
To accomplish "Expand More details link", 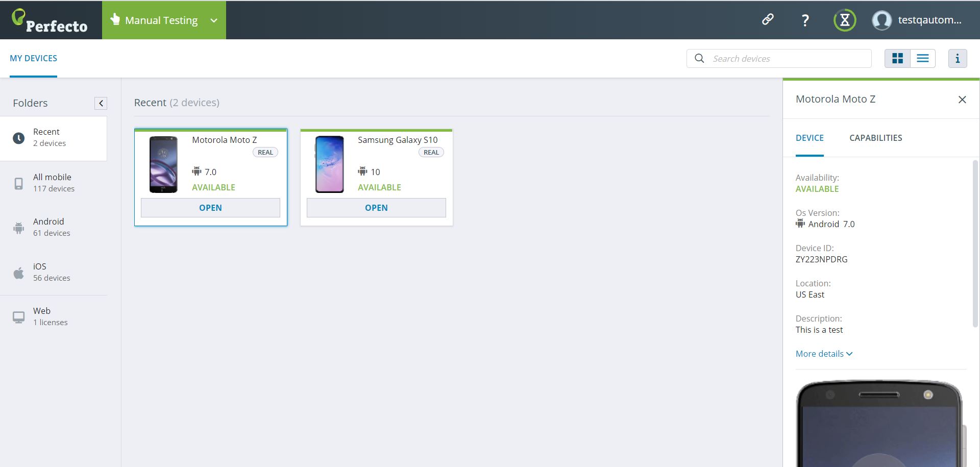I will [824, 354].
